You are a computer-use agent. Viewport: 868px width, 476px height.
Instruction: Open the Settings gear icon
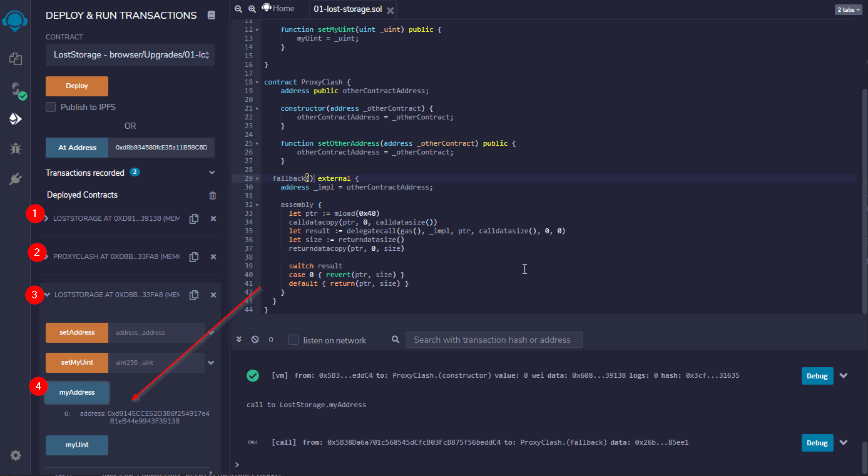click(16, 455)
